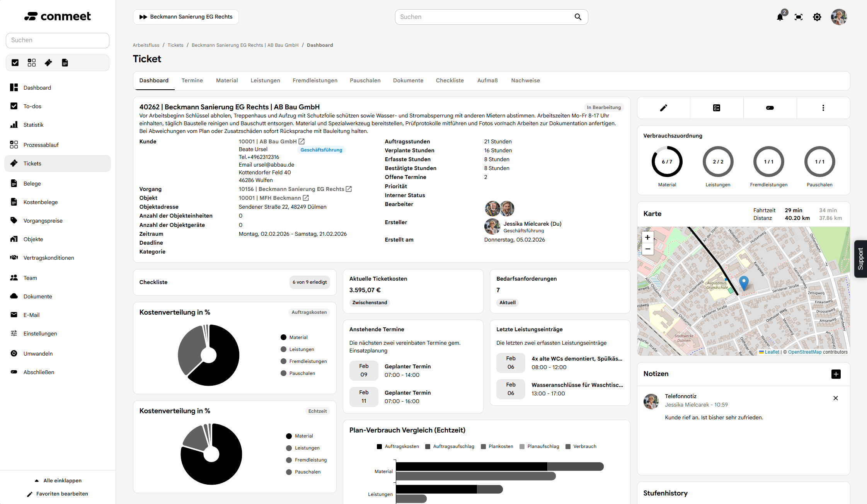Click the document icon in sidebar toolbar
Screen dimensions: 867x504
click(65, 63)
